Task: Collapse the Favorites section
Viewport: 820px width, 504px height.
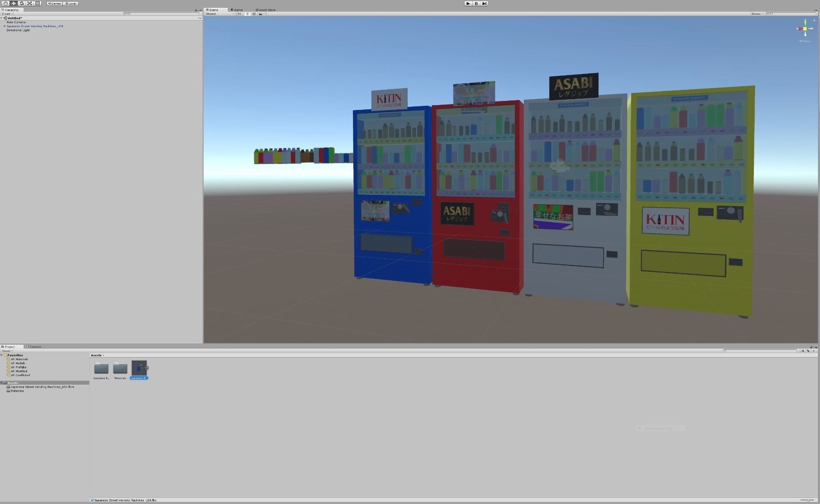Action: [x=2, y=355]
